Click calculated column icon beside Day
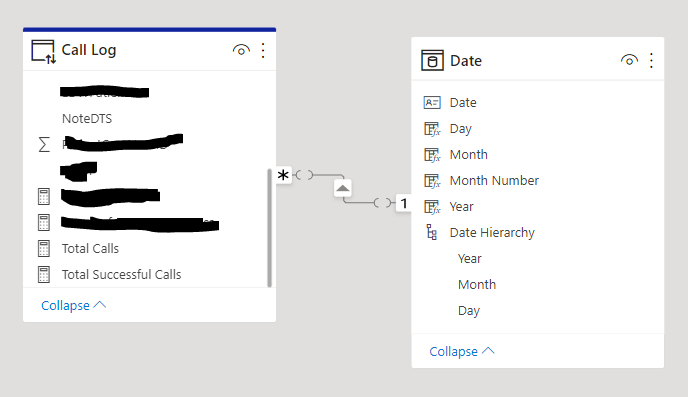The height and width of the screenshot is (397, 688). coord(432,129)
